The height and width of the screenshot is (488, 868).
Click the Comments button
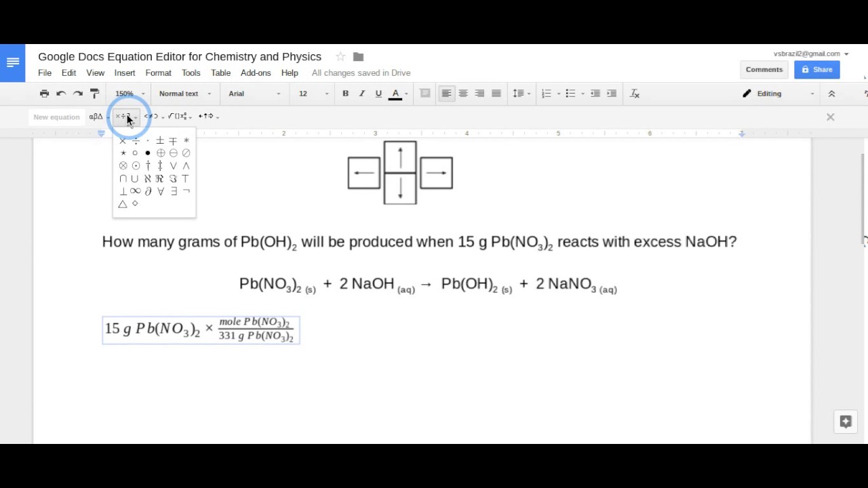(x=764, y=70)
